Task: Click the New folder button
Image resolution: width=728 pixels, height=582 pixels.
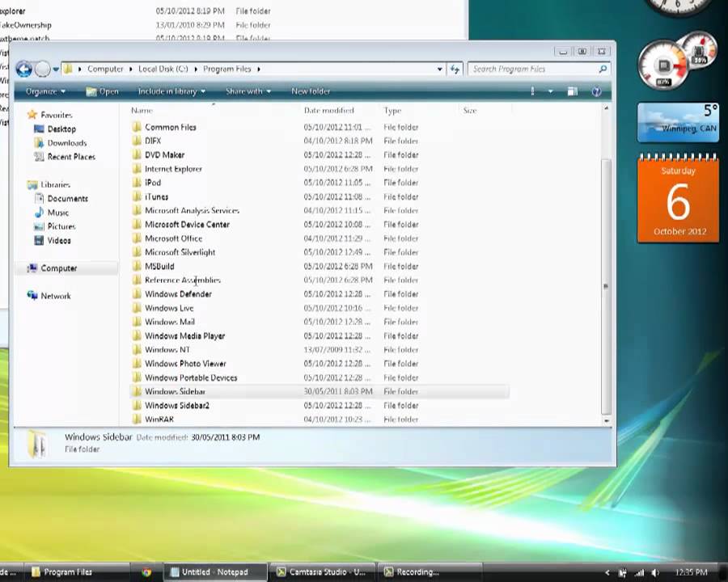Action: (x=311, y=91)
